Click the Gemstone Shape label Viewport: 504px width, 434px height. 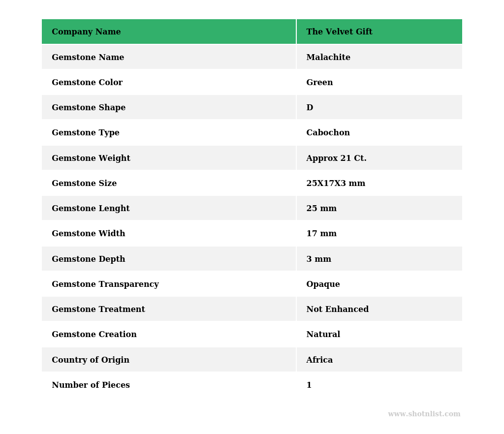click(x=89, y=108)
